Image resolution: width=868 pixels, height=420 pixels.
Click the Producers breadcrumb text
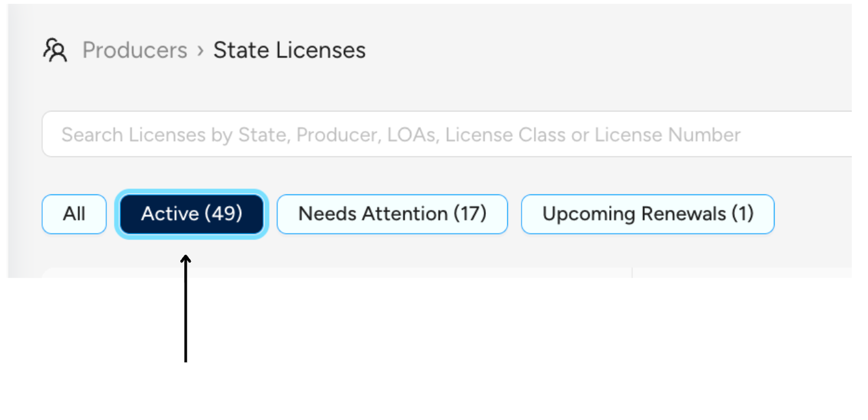[x=134, y=50]
